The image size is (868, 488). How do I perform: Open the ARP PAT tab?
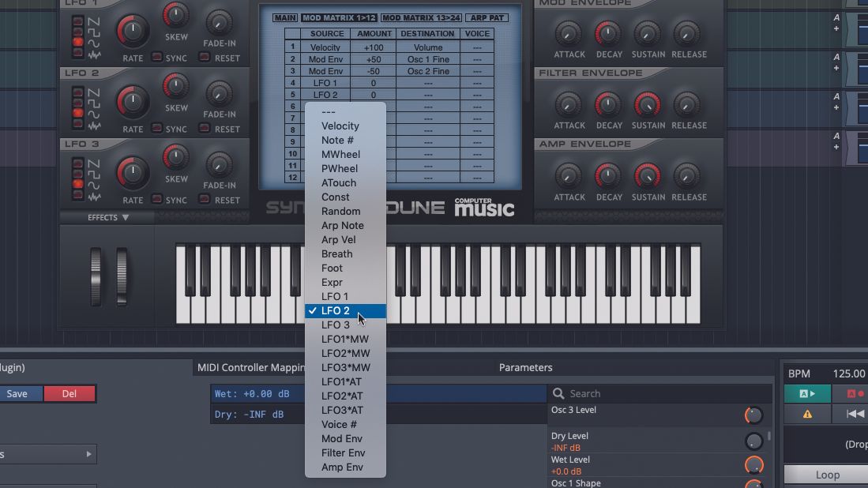pos(487,17)
